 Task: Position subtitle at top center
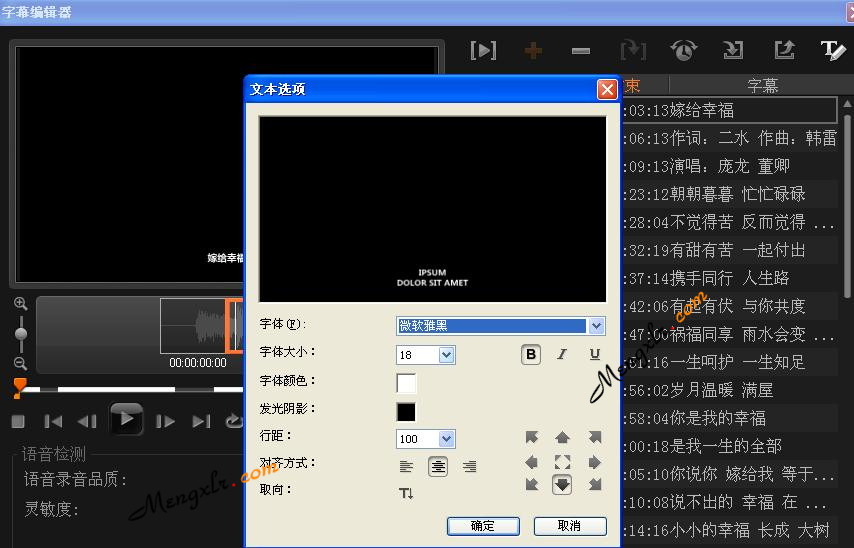tap(562, 438)
